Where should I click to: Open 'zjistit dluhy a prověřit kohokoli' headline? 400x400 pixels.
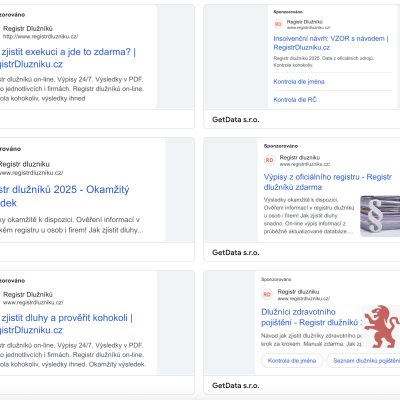pyautogui.click(x=66, y=324)
